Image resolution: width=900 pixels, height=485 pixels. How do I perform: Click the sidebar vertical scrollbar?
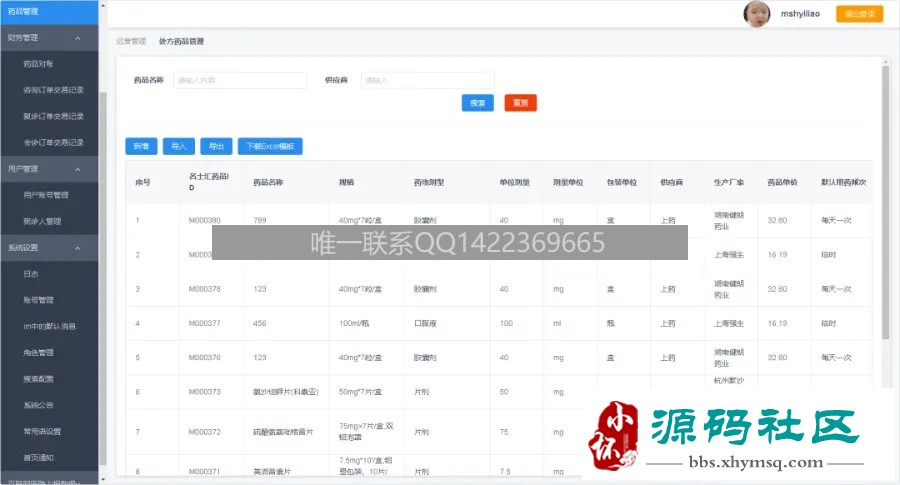coord(103,278)
